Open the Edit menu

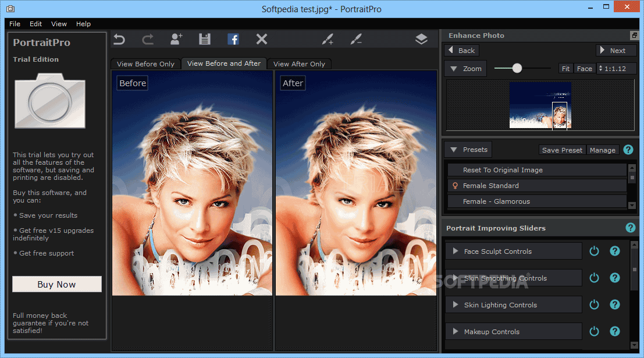pos(35,24)
